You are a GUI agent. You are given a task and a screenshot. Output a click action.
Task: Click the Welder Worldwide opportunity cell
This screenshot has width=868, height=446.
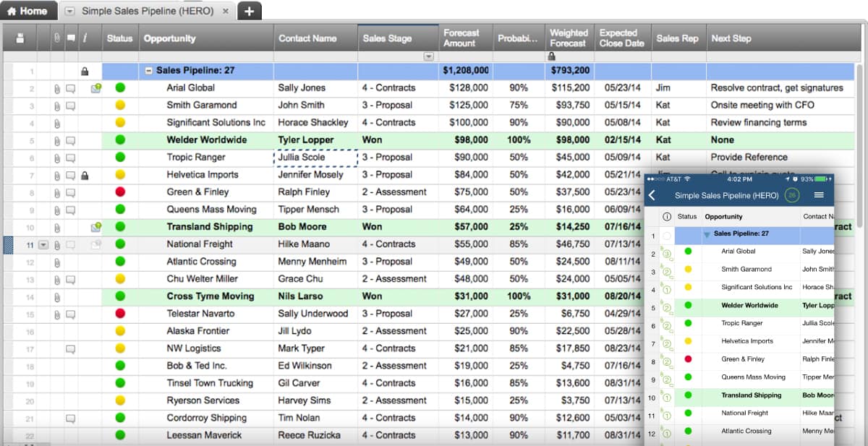pos(206,140)
